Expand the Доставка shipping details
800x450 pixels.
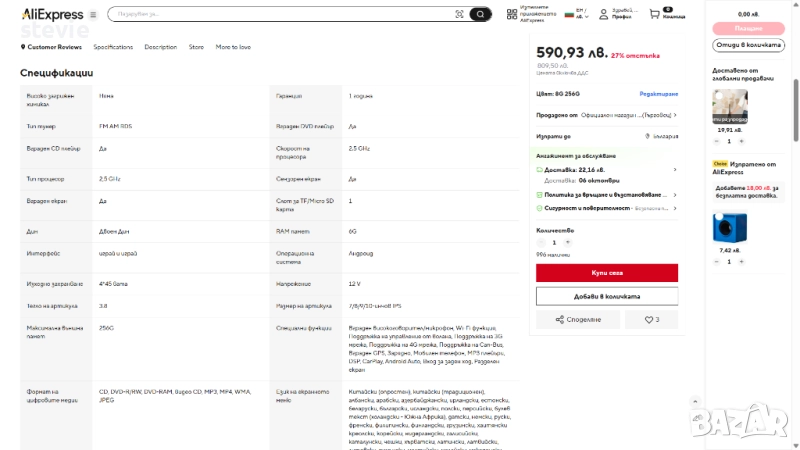[674, 170]
